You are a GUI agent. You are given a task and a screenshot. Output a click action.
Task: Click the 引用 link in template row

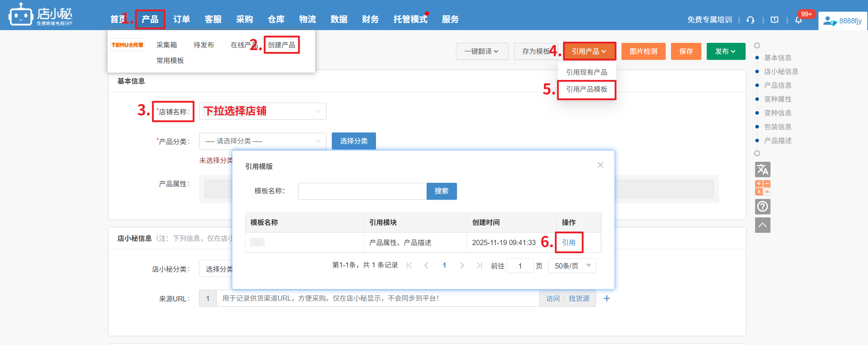click(x=568, y=243)
